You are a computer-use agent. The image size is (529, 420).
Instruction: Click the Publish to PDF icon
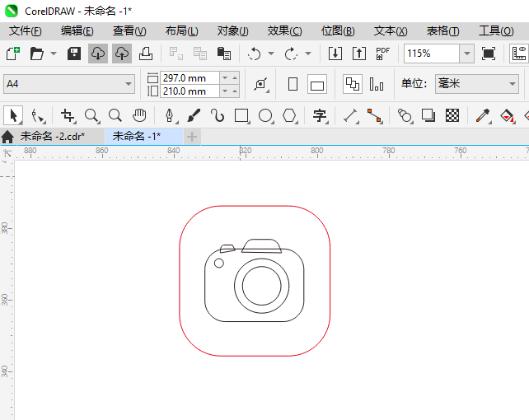(x=383, y=54)
